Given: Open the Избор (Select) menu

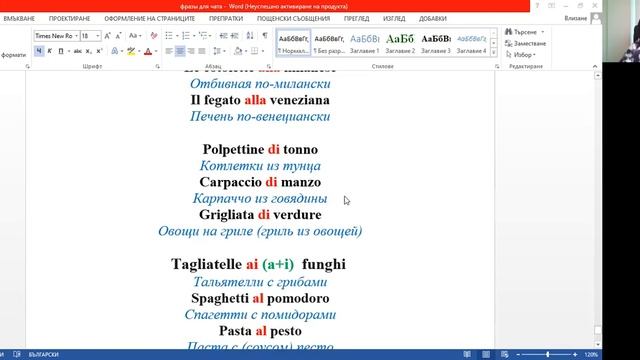Looking at the screenshot, I should 520,54.
